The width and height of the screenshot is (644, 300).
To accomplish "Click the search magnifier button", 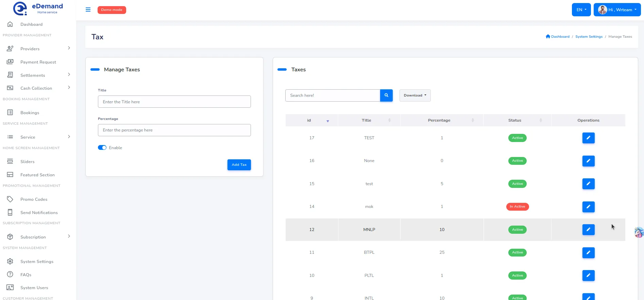I will coord(386,95).
